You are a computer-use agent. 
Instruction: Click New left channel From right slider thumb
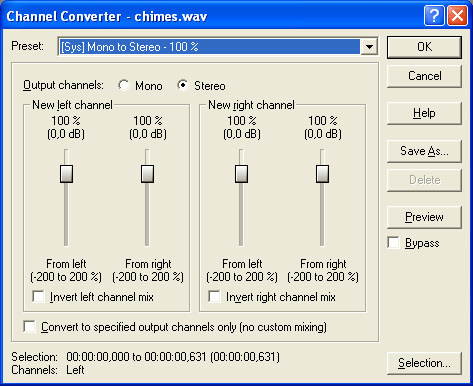tap(147, 174)
